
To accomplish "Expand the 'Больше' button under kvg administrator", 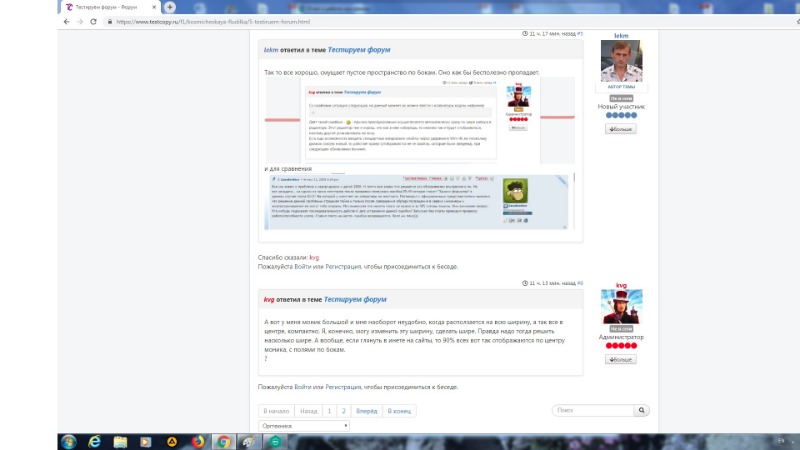I will (x=620, y=358).
